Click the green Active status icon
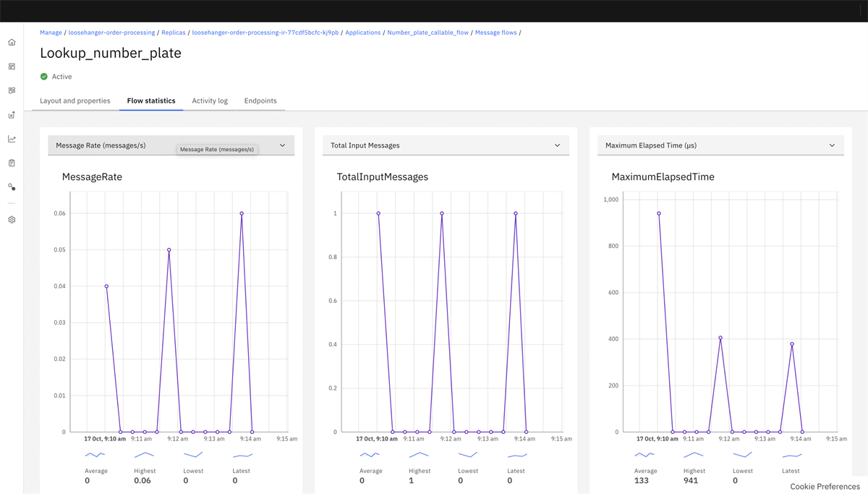Screen dimensions: 868x494 click(x=45, y=76)
